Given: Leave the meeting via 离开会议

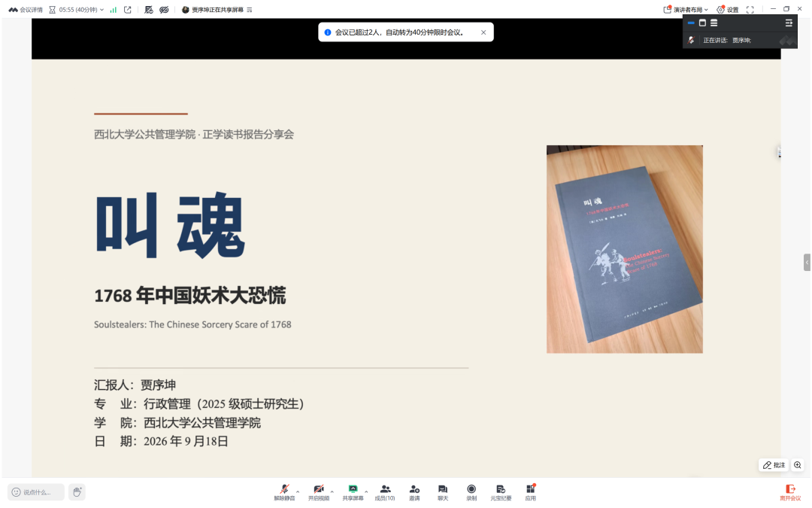Looking at the screenshot, I should pos(790,492).
